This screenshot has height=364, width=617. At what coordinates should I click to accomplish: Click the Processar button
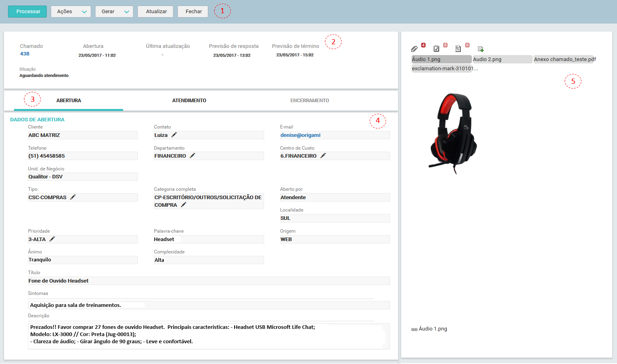[27, 12]
